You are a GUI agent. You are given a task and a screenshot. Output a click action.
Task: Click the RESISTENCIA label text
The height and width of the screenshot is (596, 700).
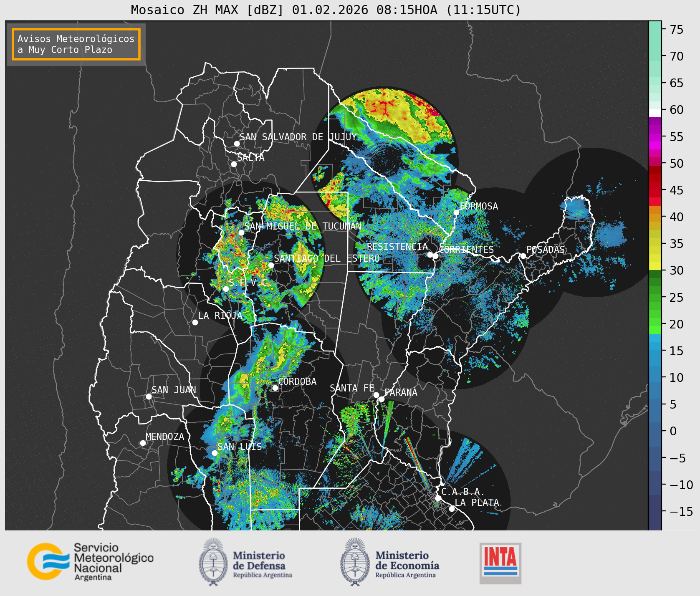[x=397, y=247]
